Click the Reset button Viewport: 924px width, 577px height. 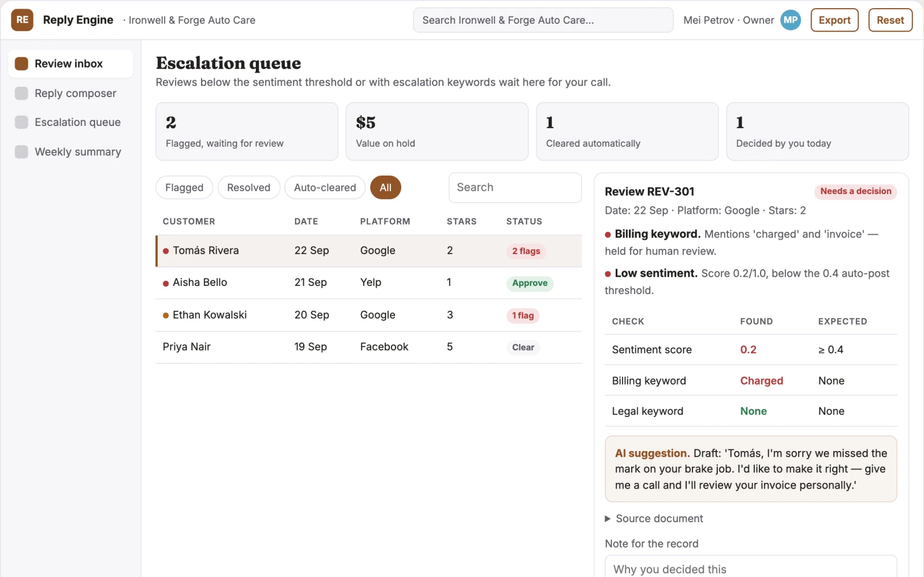[x=890, y=20]
